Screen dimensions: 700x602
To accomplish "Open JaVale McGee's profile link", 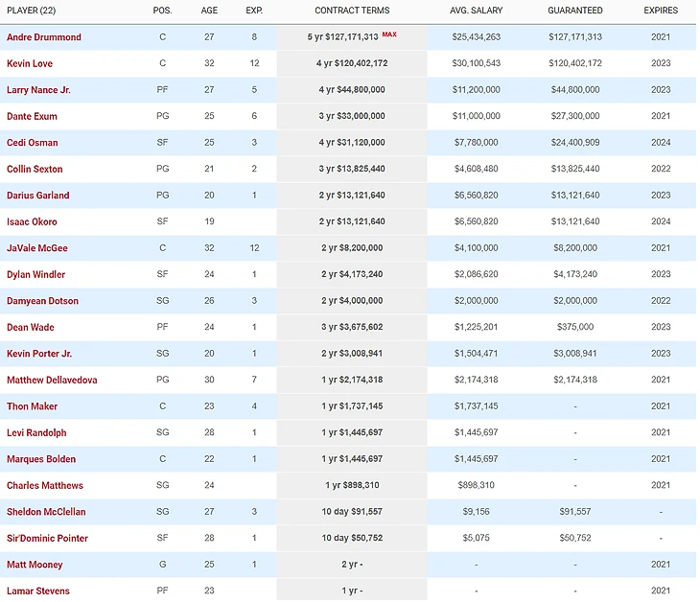I will click(37, 248).
